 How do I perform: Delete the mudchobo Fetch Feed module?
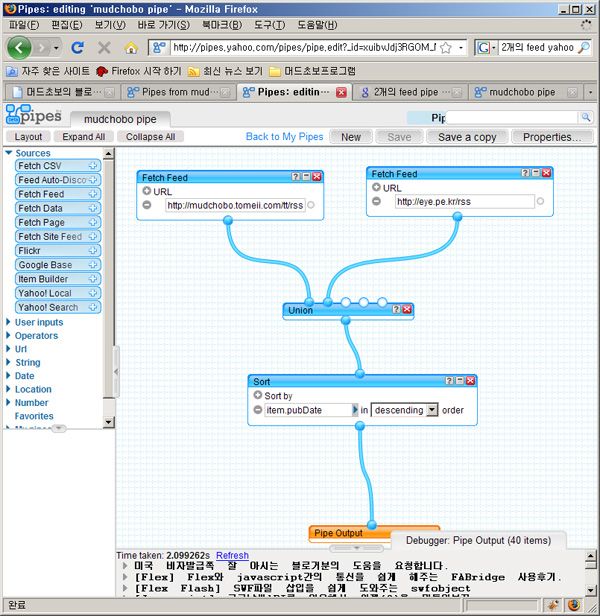[x=317, y=177]
